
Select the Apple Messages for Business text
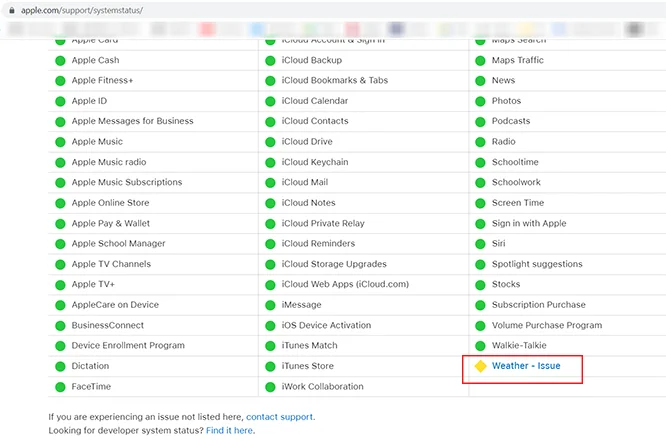coord(133,121)
